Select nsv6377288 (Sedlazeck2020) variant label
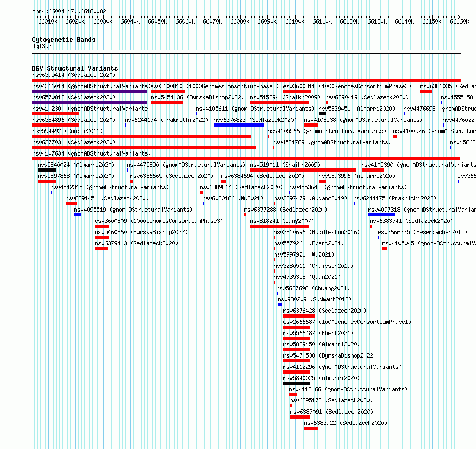The height and width of the screenshot is (449, 476). pyautogui.click(x=286, y=210)
